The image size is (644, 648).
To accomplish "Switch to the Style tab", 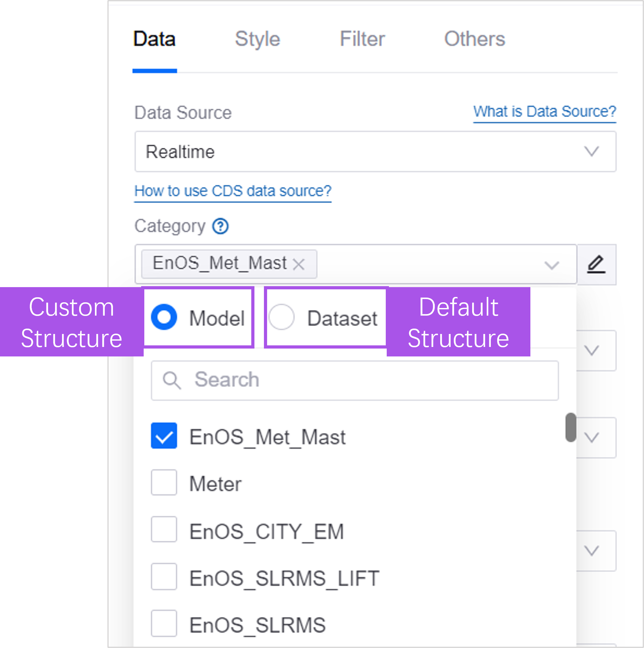I will (258, 39).
